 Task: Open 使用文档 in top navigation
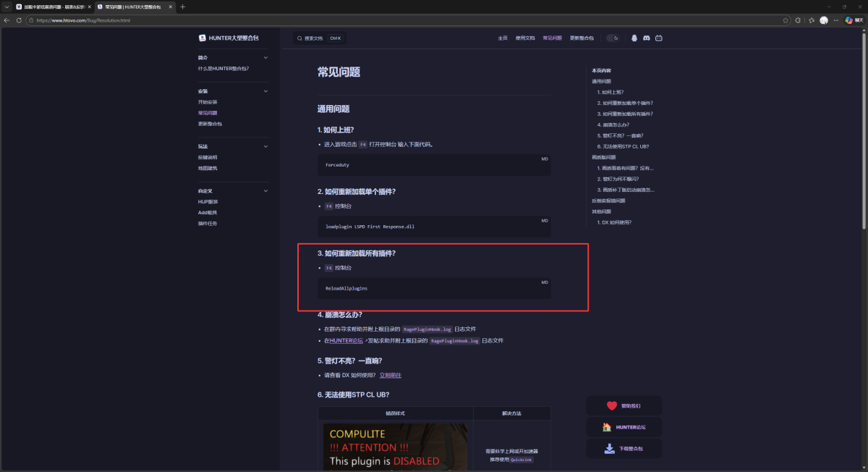pos(525,38)
